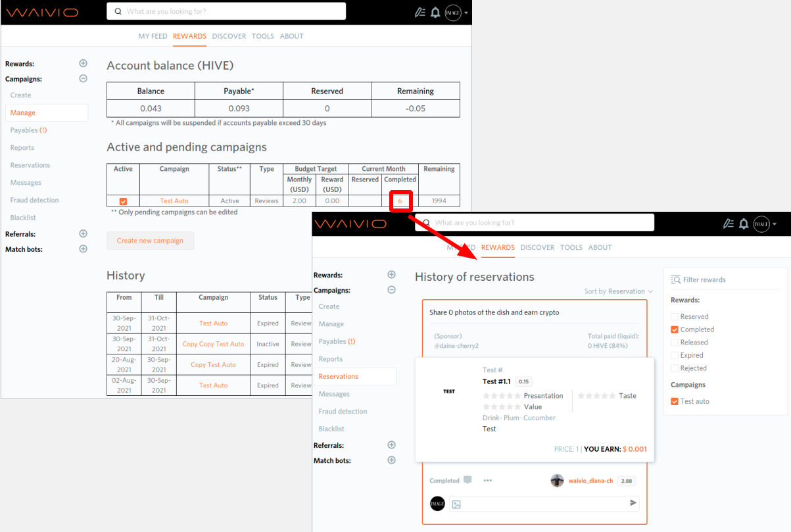
Task: Click the commenter avatar beside comment box
Action: point(437,503)
